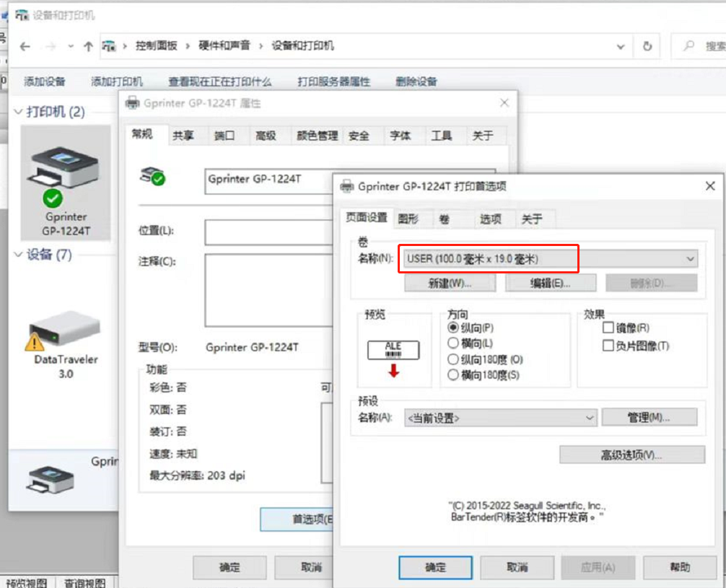The height and width of the screenshot is (588, 726).
Task: Click the 注释(C) text area
Action: pyautogui.click(x=268, y=290)
